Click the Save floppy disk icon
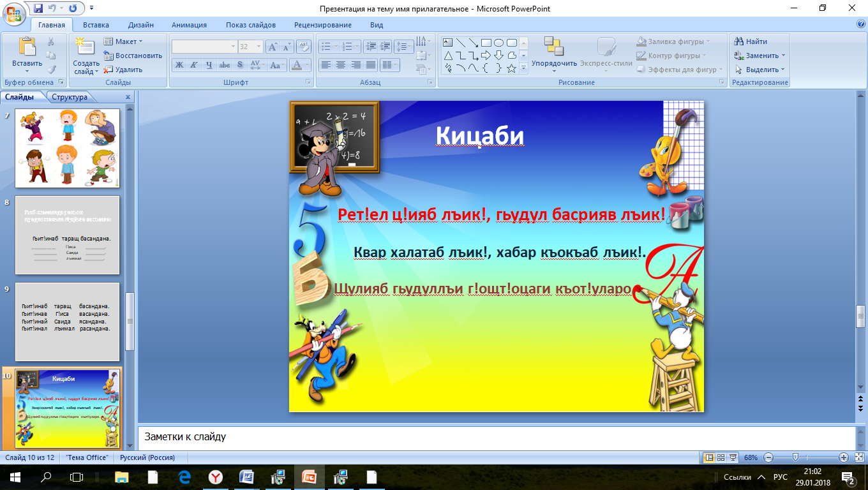 [38, 8]
